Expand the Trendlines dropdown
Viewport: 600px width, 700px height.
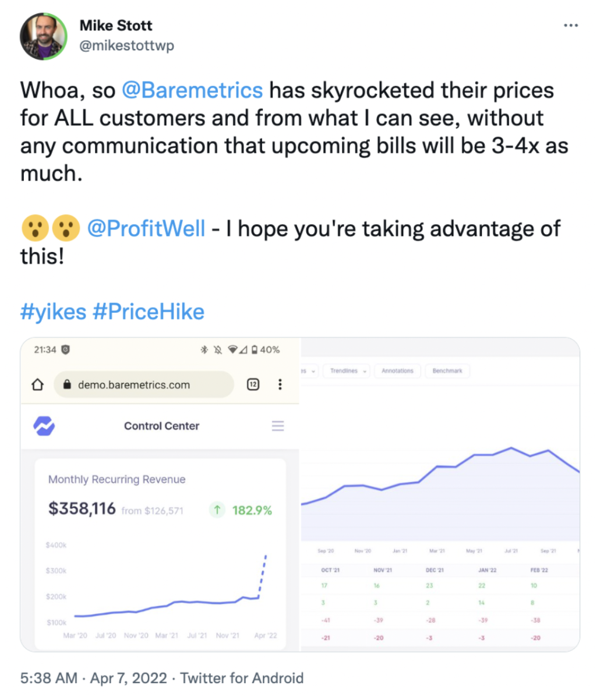[348, 371]
